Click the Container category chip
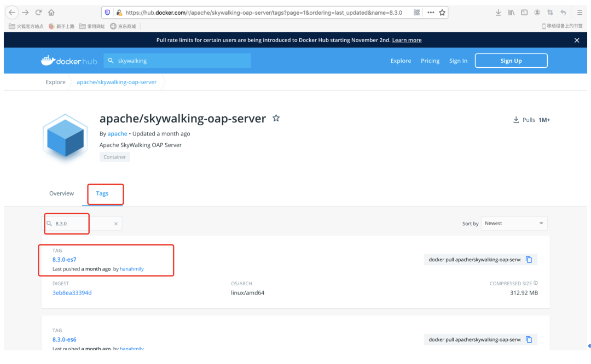The image size is (591, 364). (114, 157)
